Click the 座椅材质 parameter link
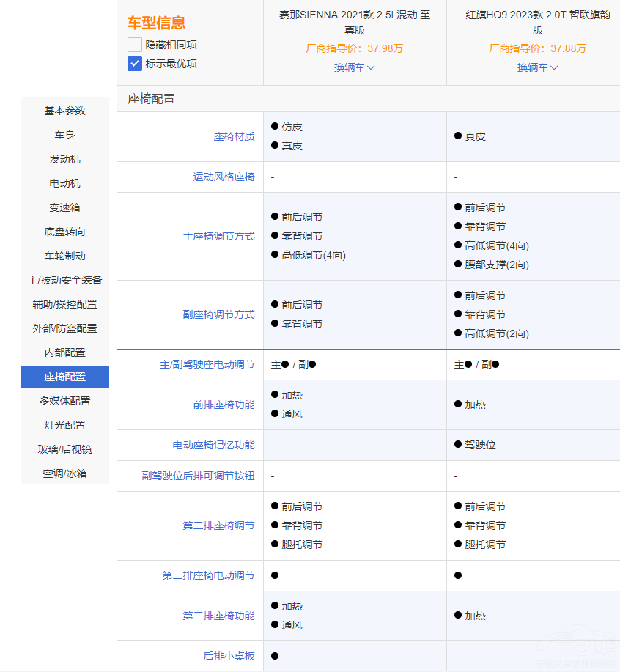Image resolution: width=620 pixels, height=672 pixels. click(x=234, y=136)
